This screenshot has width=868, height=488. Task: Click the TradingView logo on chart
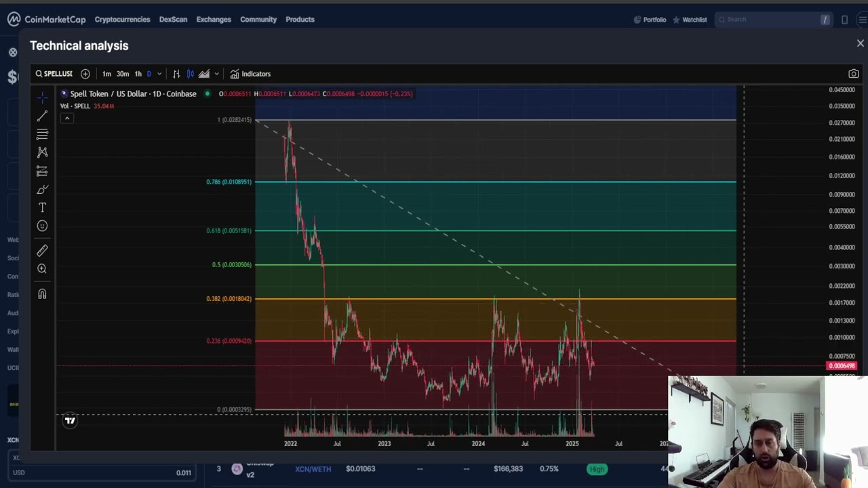coord(70,421)
